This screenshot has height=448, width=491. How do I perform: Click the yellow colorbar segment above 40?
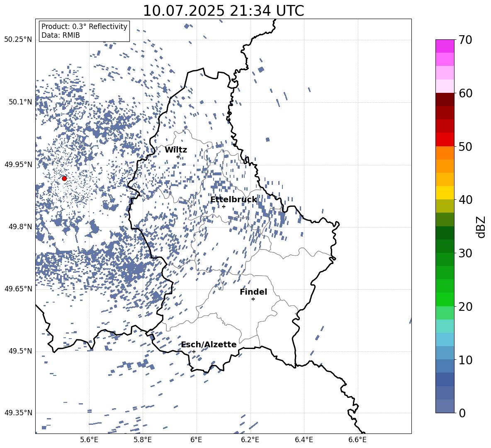(x=445, y=193)
